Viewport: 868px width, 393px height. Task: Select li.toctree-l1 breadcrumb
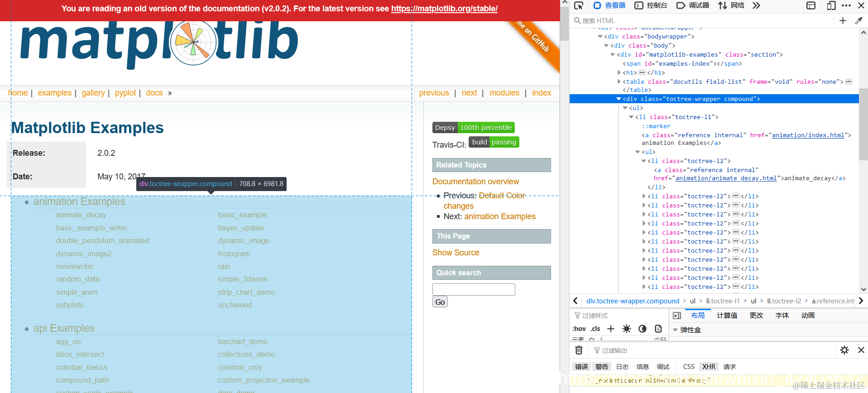coord(723,301)
